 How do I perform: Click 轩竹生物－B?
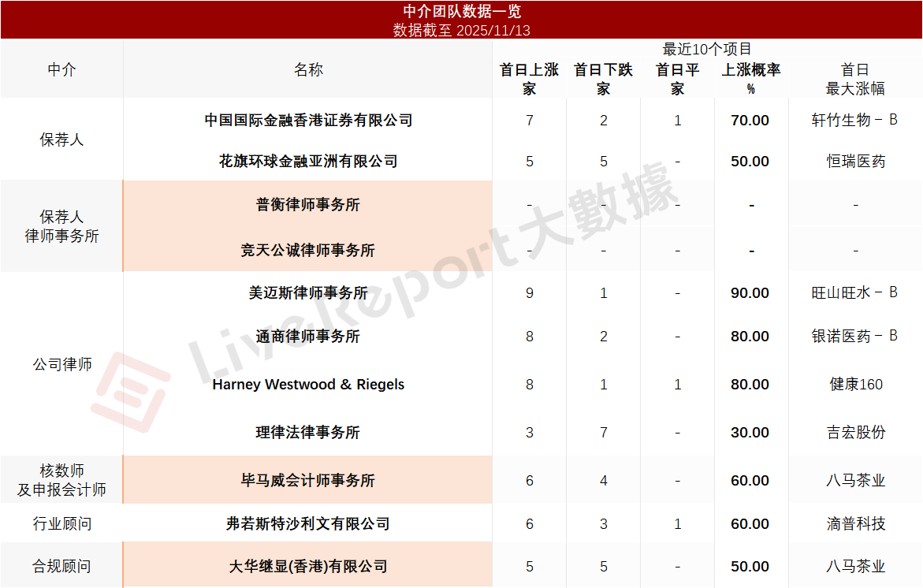(x=854, y=120)
